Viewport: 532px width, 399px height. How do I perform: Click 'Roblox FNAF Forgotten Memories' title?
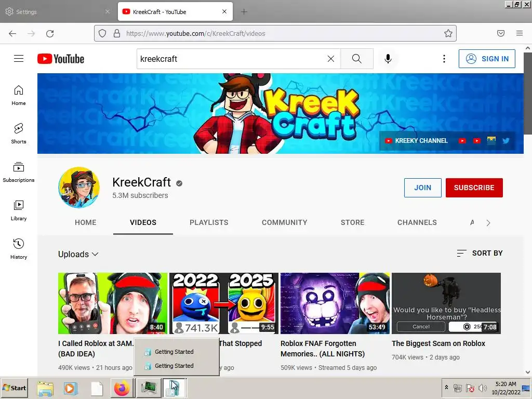tap(323, 349)
